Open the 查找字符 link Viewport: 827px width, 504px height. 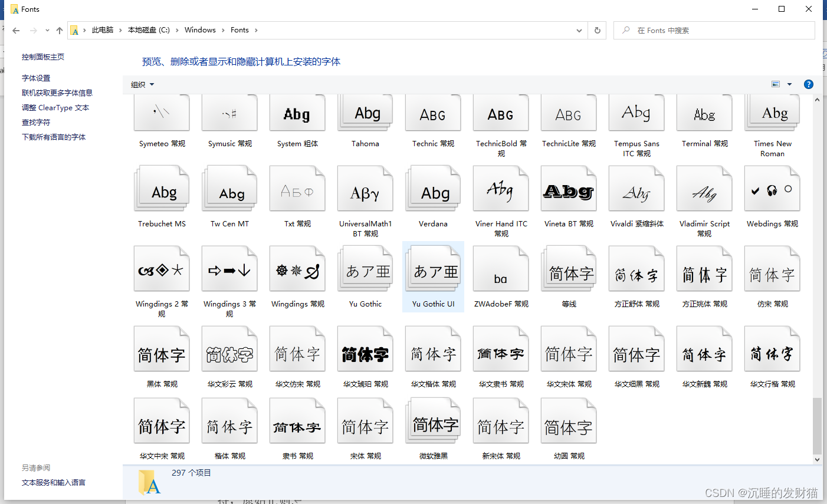pos(36,123)
